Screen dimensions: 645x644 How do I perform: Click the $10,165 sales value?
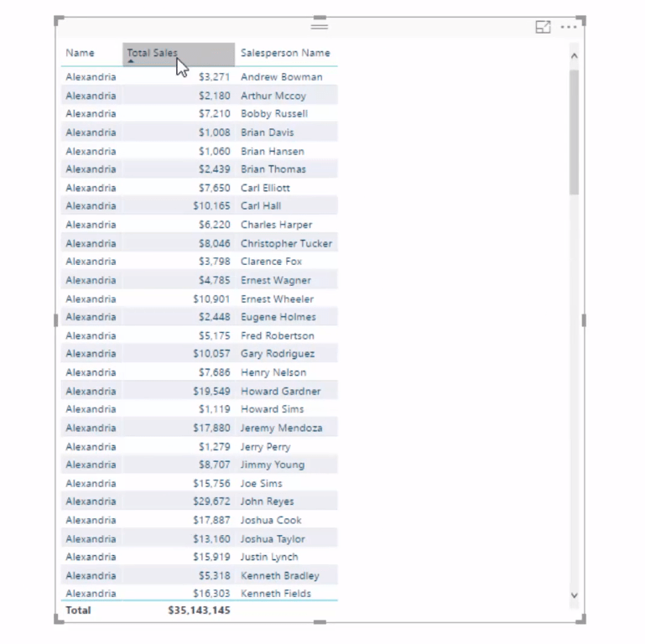pyautogui.click(x=211, y=206)
